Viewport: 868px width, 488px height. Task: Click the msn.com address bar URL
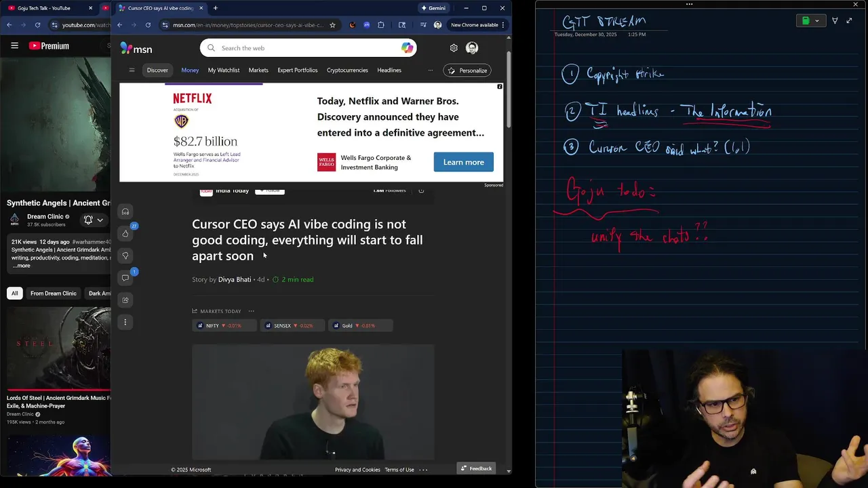[248, 25]
